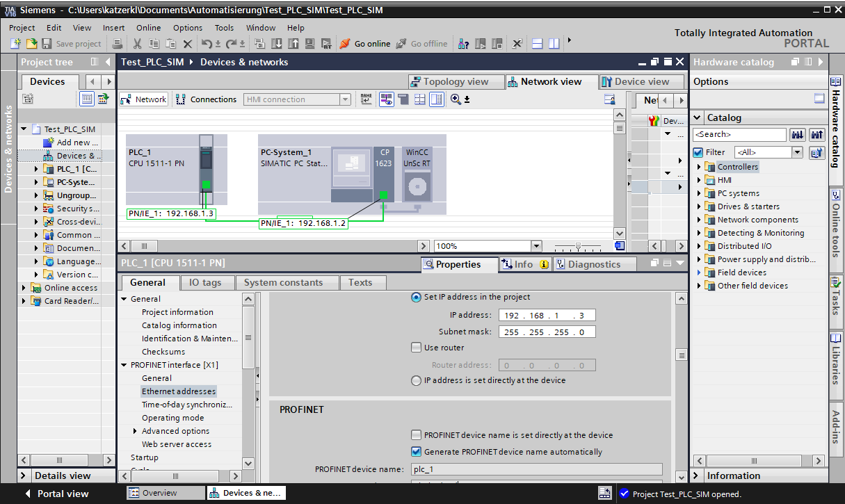
Task: Click Relation/NAME assignment icon in network toolbar
Action: click(366, 99)
